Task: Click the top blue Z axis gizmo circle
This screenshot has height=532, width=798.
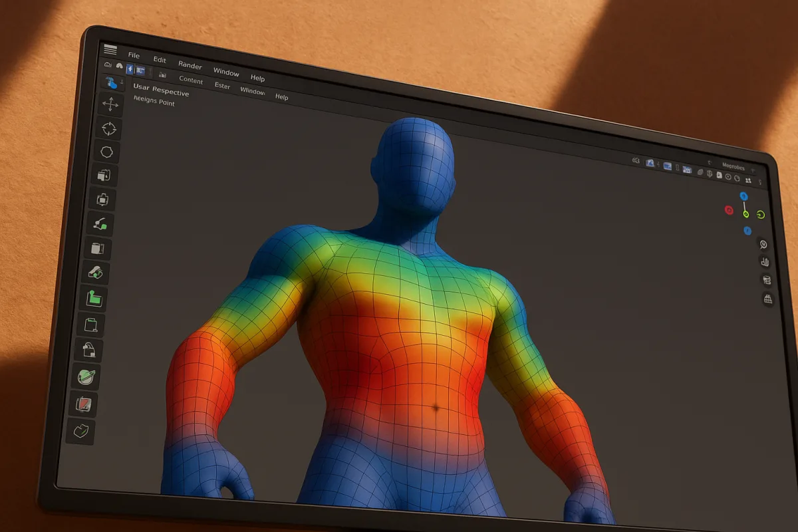Action: [x=743, y=196]
